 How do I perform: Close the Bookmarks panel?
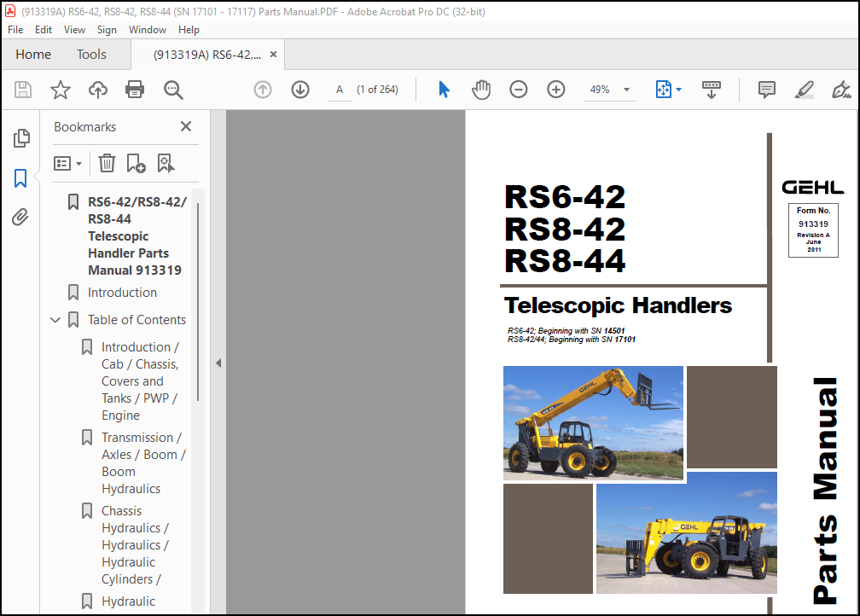186,127
